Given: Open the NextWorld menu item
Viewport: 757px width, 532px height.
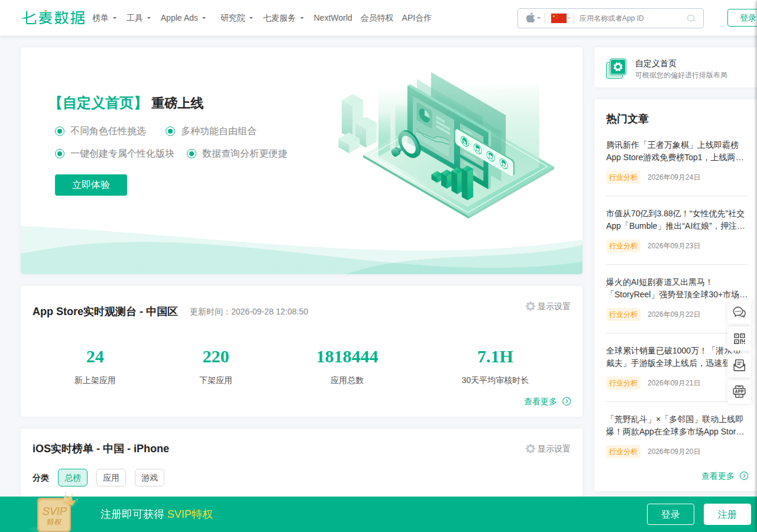Looking at the screenshot, I should tap(333, 18).
